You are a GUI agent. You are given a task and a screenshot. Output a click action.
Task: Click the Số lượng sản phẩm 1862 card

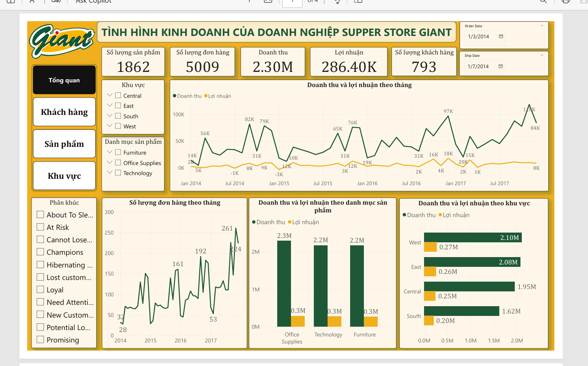click(133, 62)
